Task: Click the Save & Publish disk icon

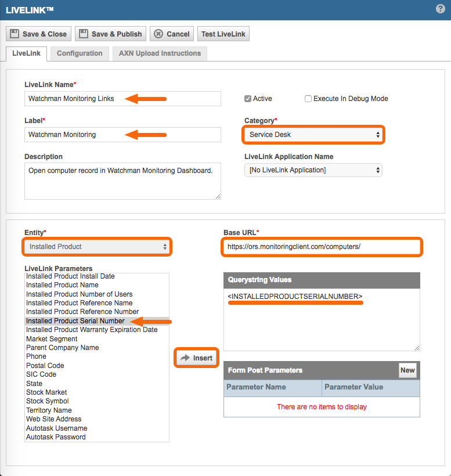Action: (84, 34)
